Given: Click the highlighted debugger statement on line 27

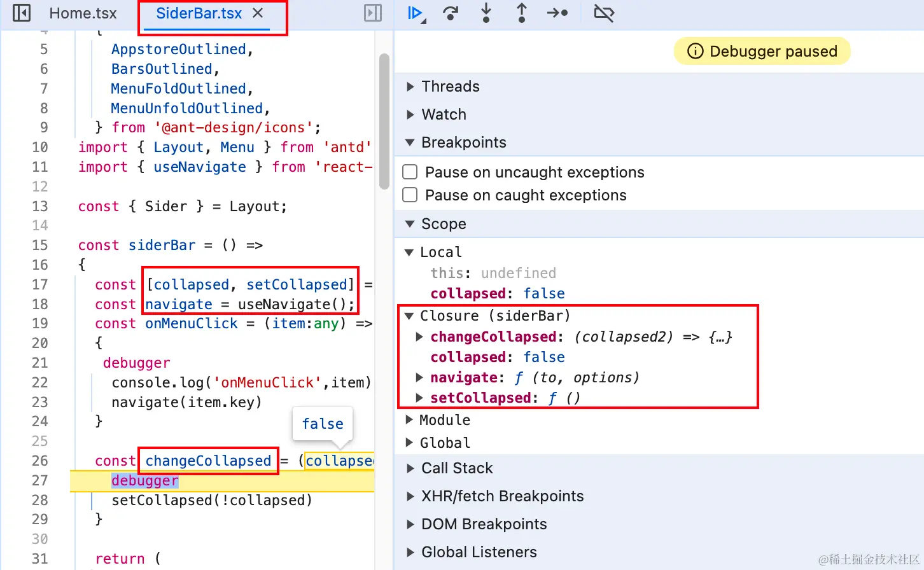Looking at the screenshot, I should point(145,480).
